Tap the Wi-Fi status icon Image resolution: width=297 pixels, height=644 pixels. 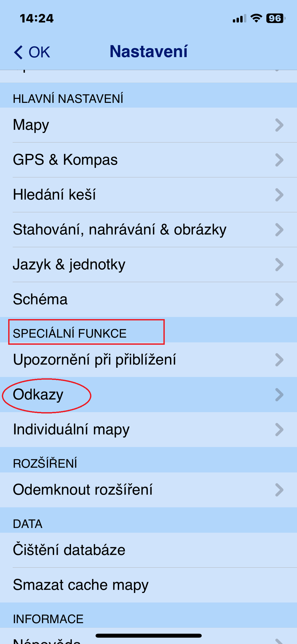coord(256,18)
